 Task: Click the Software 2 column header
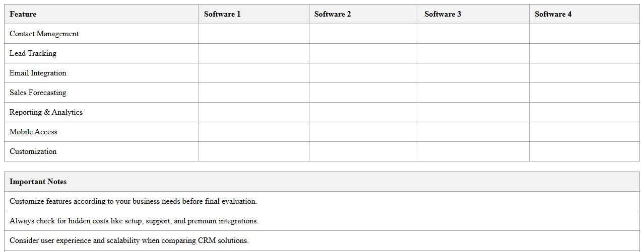(333, 14)
